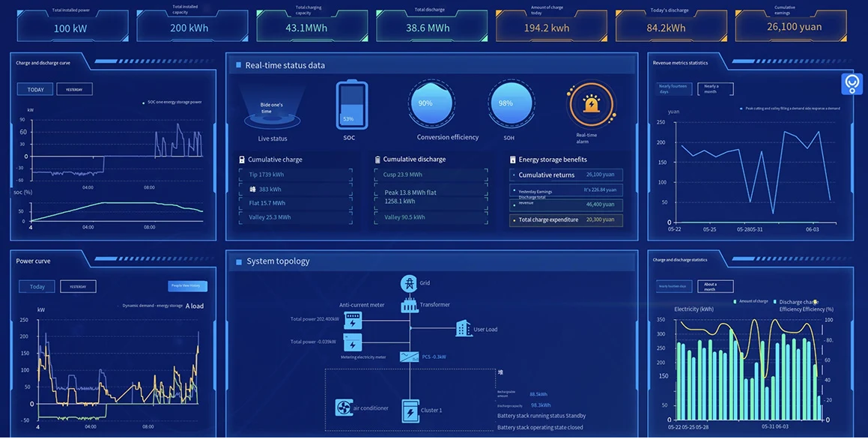Click the square bullet beside Real-time status data
Viewport: 868px width, 439px height.
[x=239, y=65]
